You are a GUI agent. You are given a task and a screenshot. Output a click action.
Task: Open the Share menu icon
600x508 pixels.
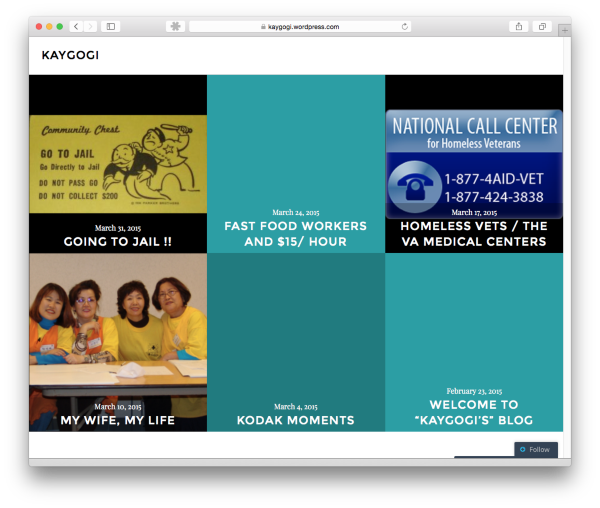(518, 26)
